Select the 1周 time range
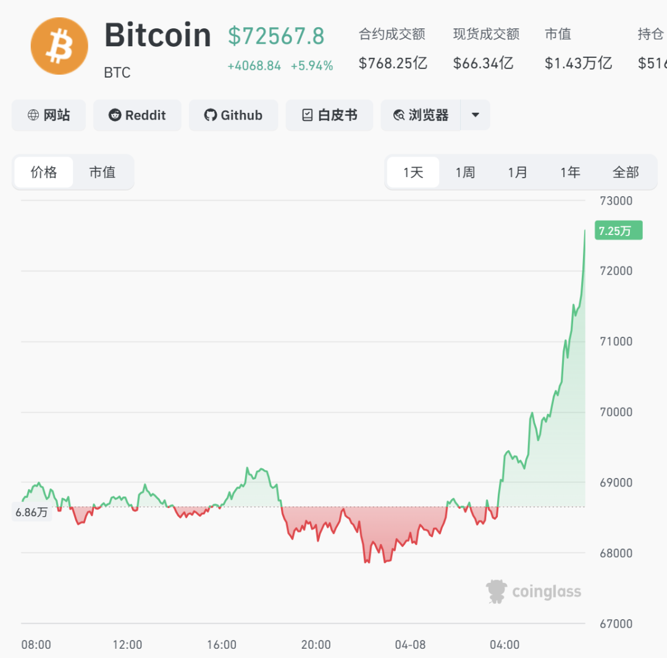 (x=465, y=172)
